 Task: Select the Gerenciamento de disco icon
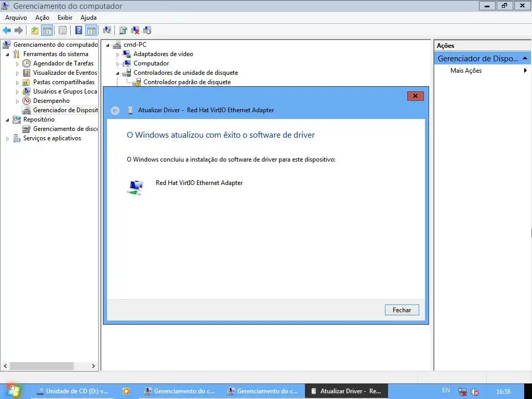pos(26,129)
